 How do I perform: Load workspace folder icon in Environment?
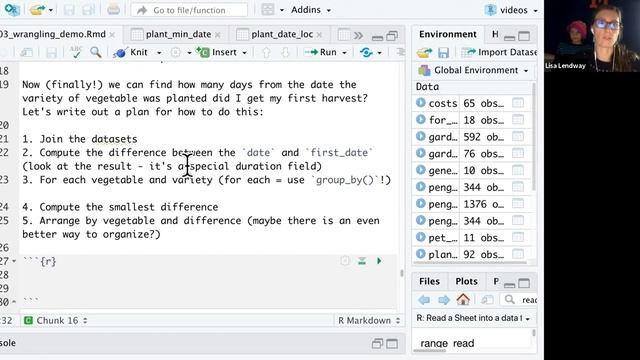click(x=424, y=53)
